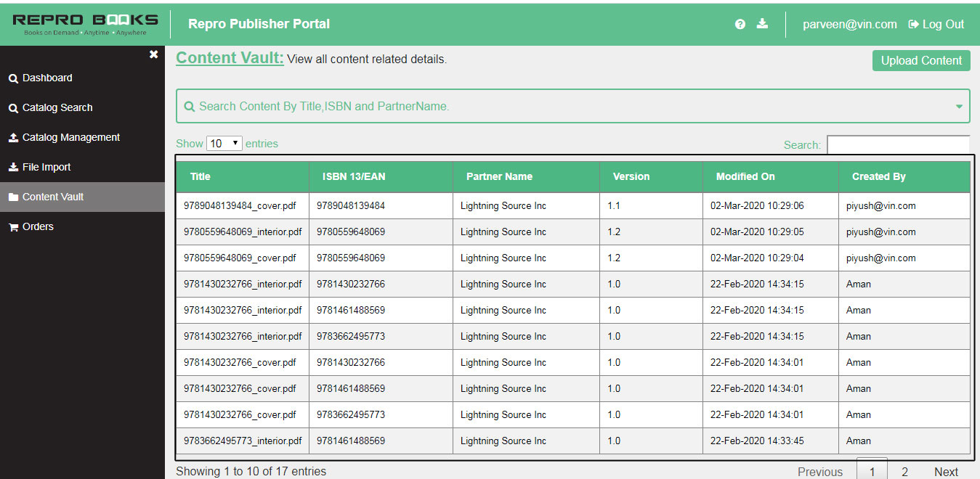
Task: Click the download icon in header
Action: [x=762, y=24]
